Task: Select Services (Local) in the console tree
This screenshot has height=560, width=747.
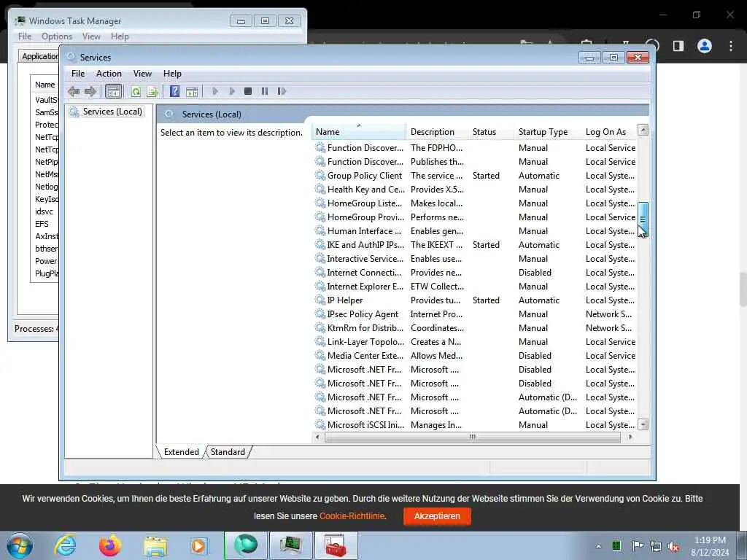Action: pyautogui.click(x=112, y=112)
